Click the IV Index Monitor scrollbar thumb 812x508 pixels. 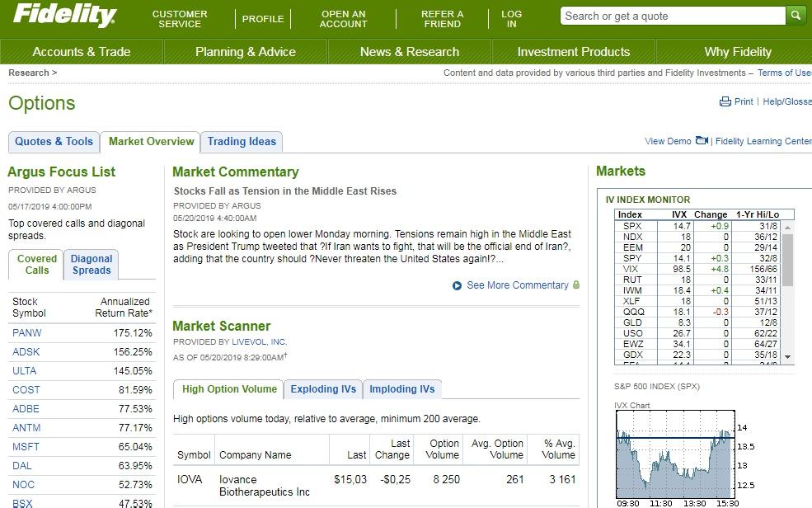tap(787, 258)
